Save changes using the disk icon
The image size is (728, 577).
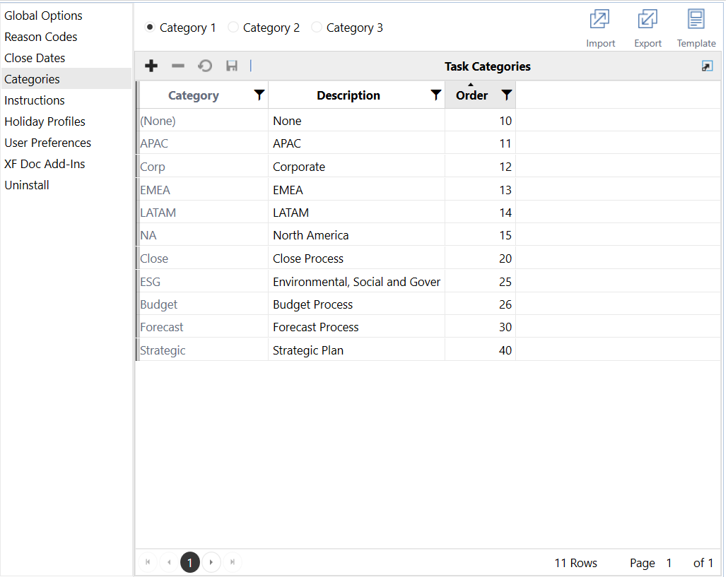pos(232,66)
